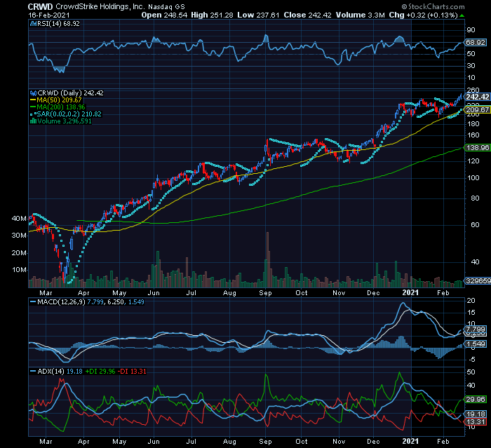The height and width of the screenshot is (448, 491).
Task: Click the 29.96 +DI axis tag
Action: click(x=476, y=400)
